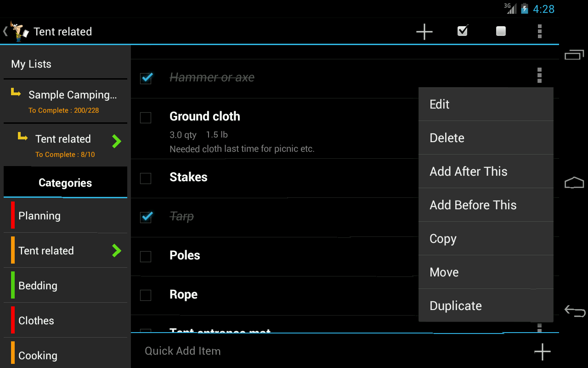This screenshot has height=368, width=588.
Task: Choose Add After This option
Action: 486,171
